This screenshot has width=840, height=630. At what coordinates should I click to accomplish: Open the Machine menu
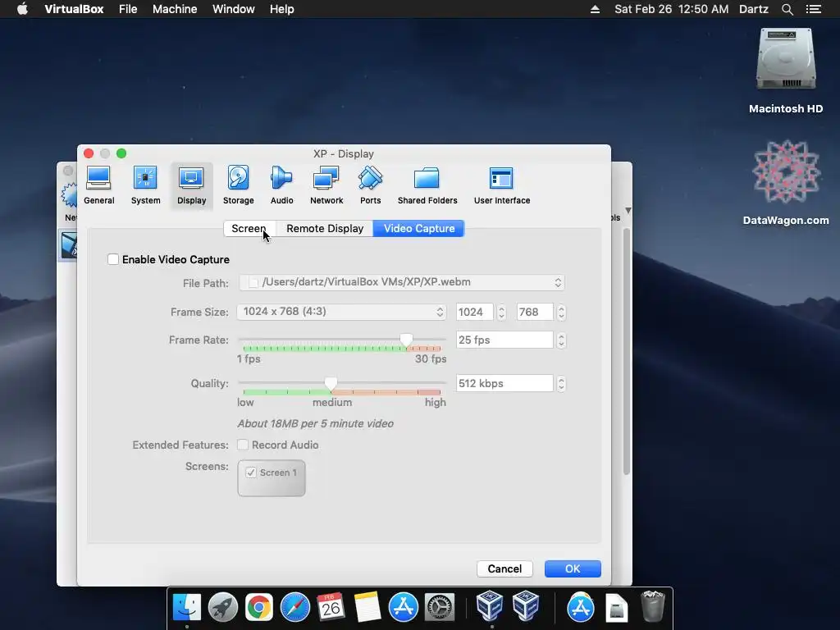(x=175, y=9)
